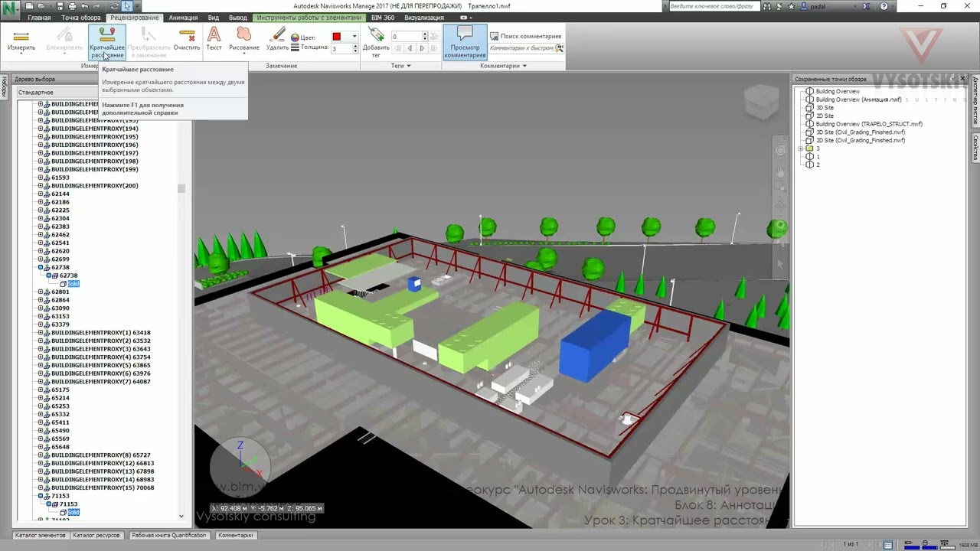Click the sheet browser icon in status bar
Image resolution: width=980 pixels, height=551 pixels.
(x=888, y=545)
